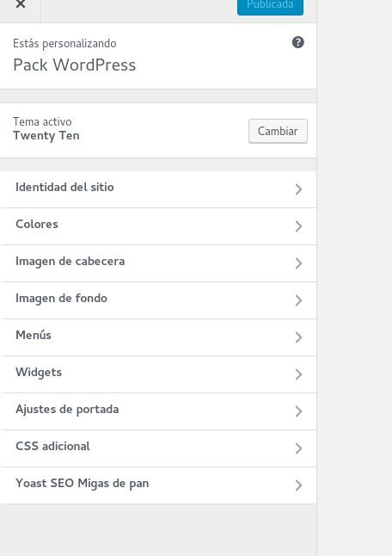Open the Imagen de cabecera section

click(158, 263)
